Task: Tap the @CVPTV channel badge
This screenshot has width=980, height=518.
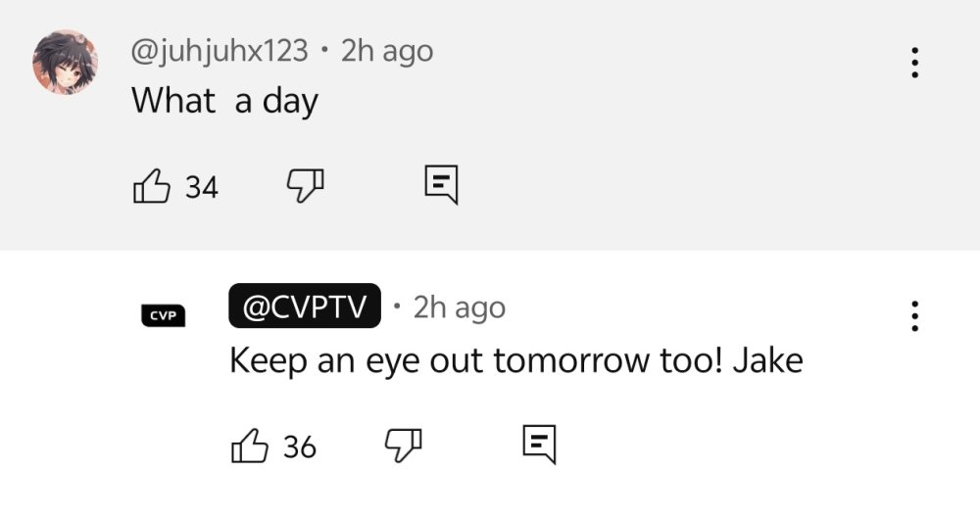Action: (304, 307)
